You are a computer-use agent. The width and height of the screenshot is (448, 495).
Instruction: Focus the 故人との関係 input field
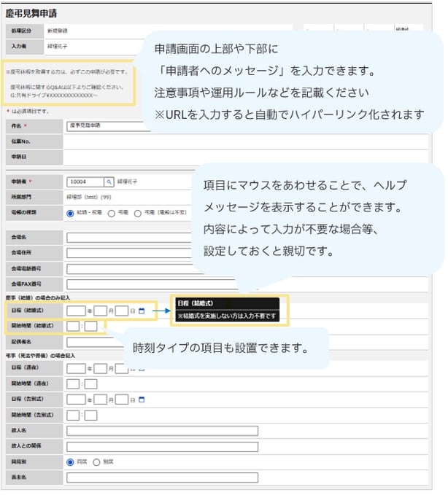pos(163,448)
